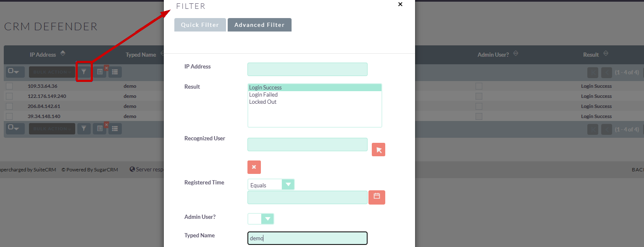Choose Locked Out in the Result list
Viewport: 644px width, 247px height.
point(263,102)
